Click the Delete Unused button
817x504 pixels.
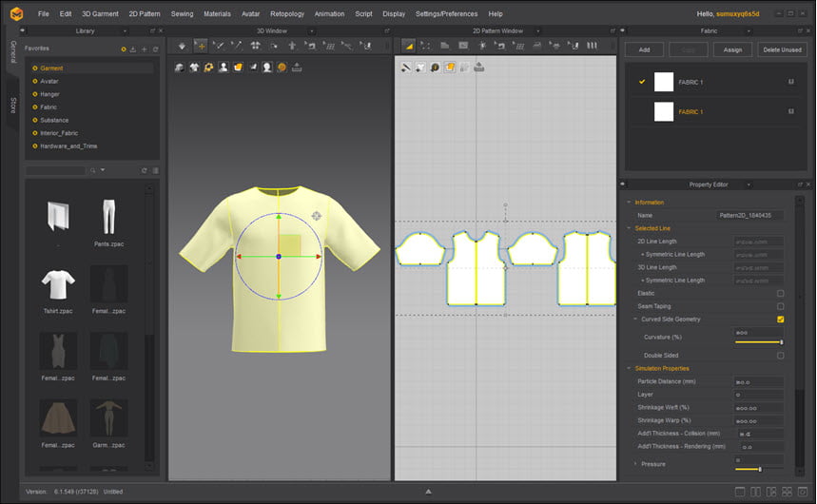click(782, 50)
